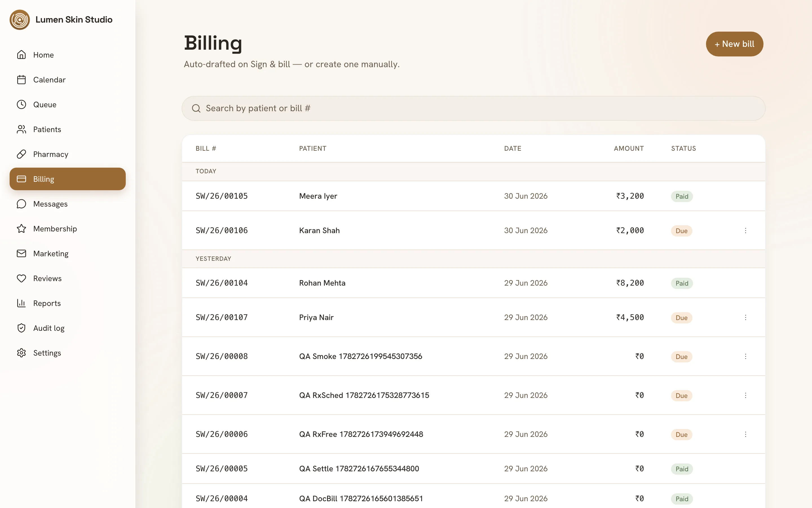Click patient QA Smoke 1782726199545307356
812x508 pixels.
[x=361, y=356]
